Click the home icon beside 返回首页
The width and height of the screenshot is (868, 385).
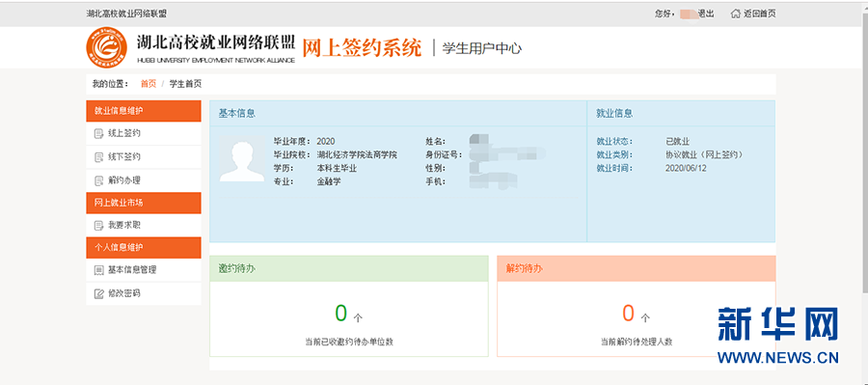tap(735, 14)
